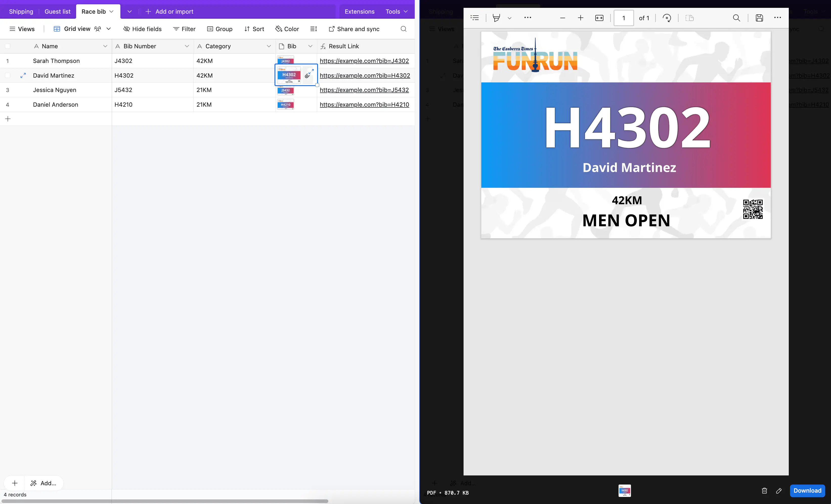831x504 pixels.
Task: Open PDF viewer more options menu
Action: click(777, 17)
